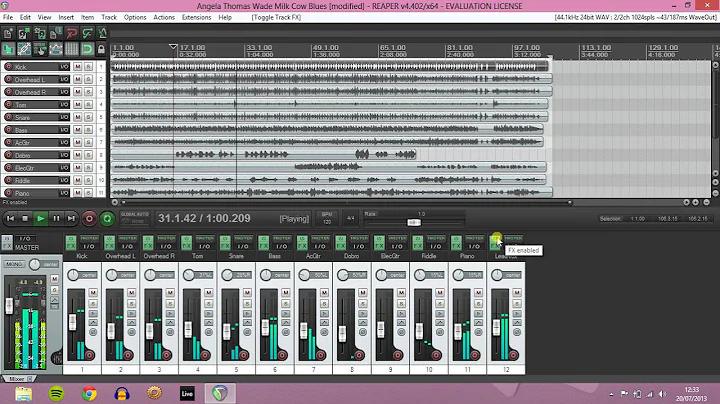Toggle ripple editing toolbar icon
Viewport: 720px width, 404px height.
[40, 49]
